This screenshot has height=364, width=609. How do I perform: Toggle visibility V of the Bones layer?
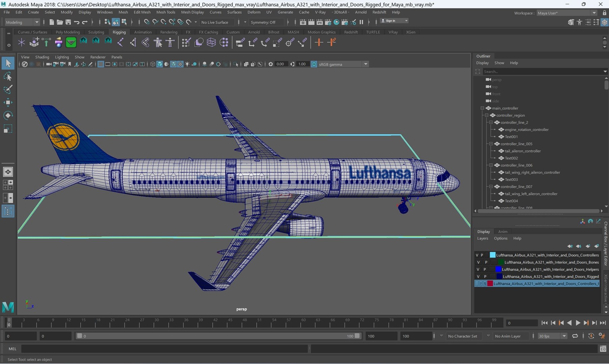[478, 262]
